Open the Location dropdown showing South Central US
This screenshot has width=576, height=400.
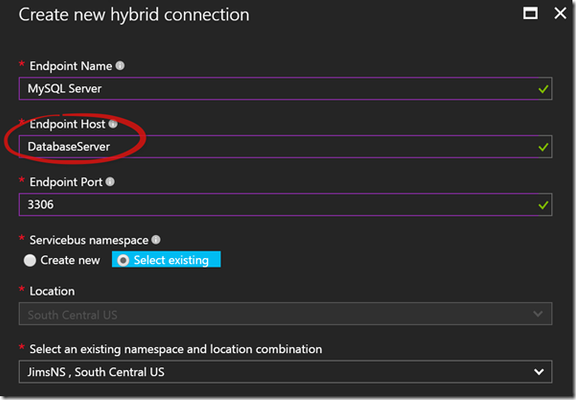click(x=285, y=314)
